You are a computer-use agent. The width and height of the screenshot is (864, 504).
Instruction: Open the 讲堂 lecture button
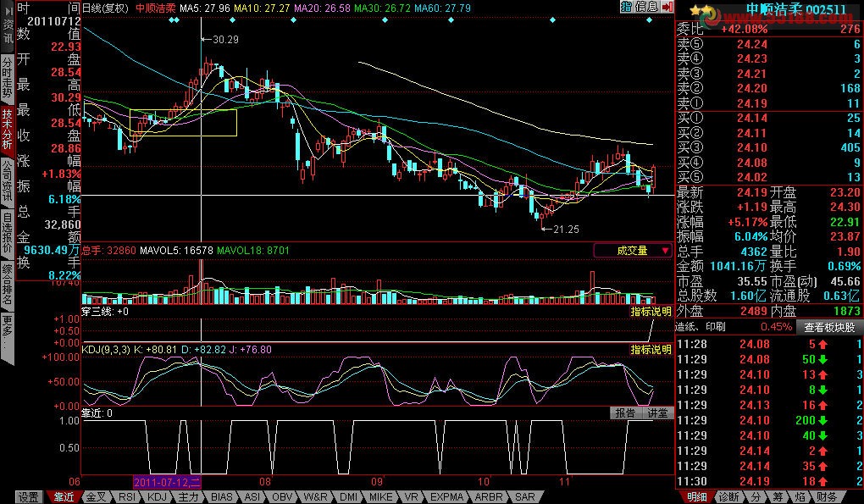pyautogui.click(x=657, y=413)
